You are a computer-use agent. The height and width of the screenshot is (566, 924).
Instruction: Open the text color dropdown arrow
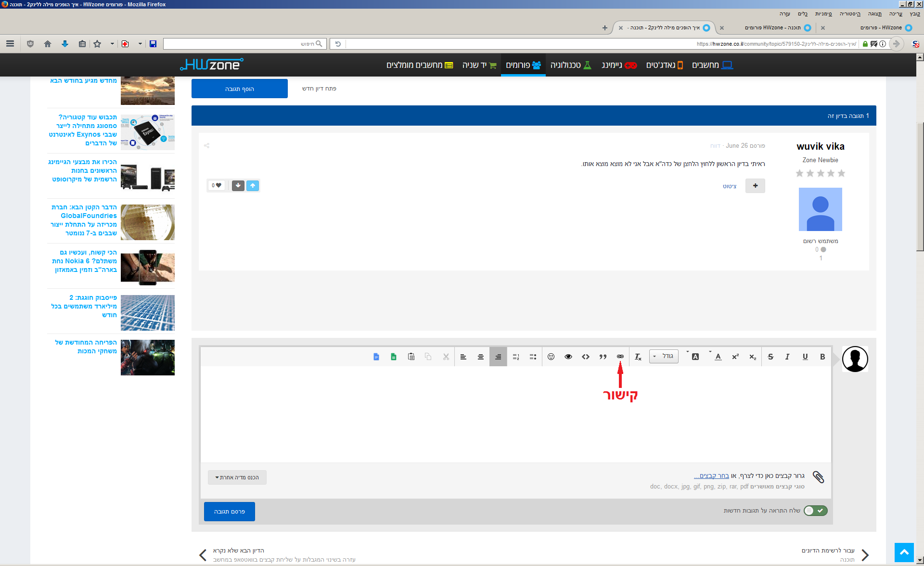click(710, 352)
